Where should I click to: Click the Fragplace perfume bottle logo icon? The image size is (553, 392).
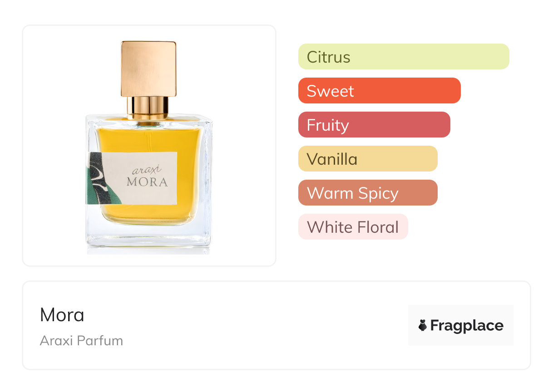[x=423, y=325]
